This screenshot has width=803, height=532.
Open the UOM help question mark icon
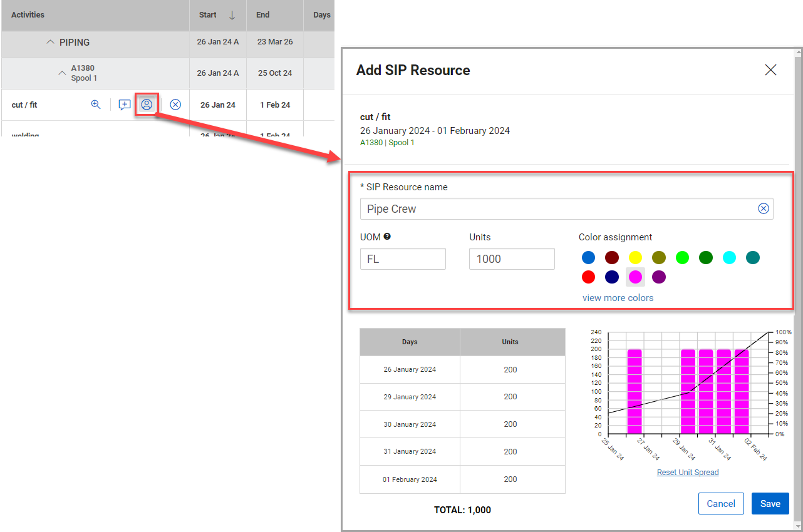click(387, 237)
